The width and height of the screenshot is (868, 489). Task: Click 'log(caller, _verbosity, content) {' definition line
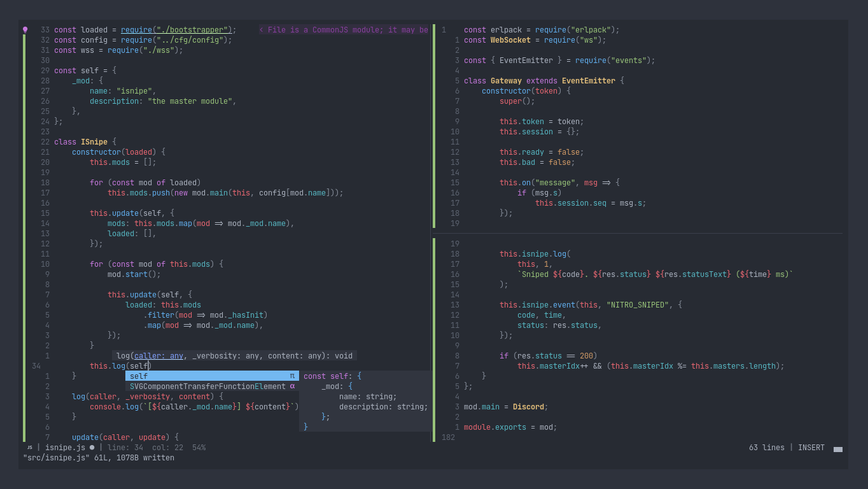(x=148, y=396)
